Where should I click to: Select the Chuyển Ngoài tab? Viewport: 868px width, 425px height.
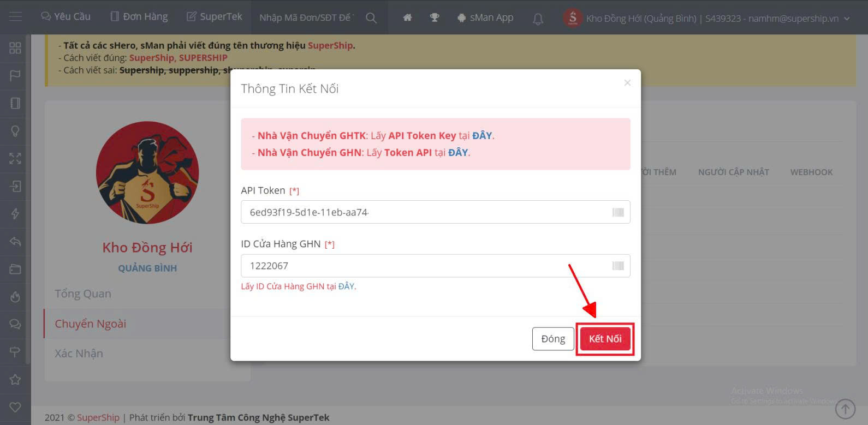(91, 324)
